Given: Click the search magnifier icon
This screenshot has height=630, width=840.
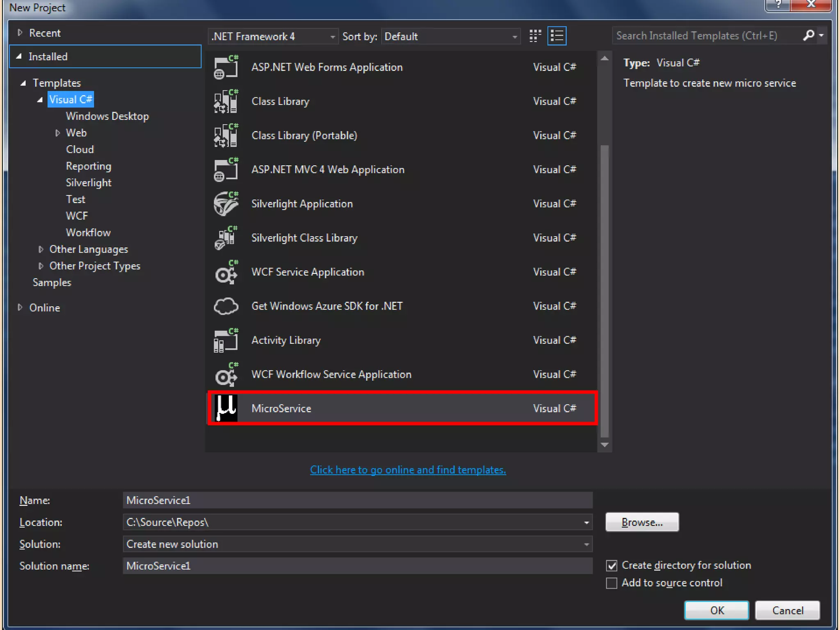Looking at the screenshot, I should (808, 36).
